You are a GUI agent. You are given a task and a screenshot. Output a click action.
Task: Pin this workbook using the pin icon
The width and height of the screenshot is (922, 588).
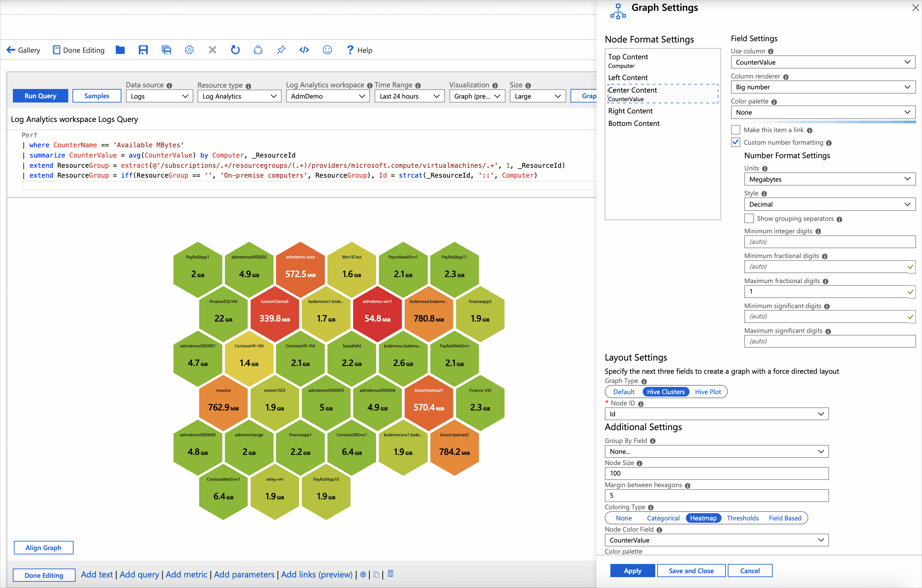[281, 50]
